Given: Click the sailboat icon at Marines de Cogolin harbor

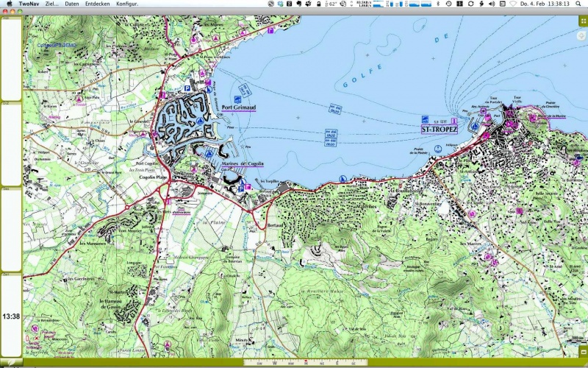Looking at the screenshot, I should point(209,153).
